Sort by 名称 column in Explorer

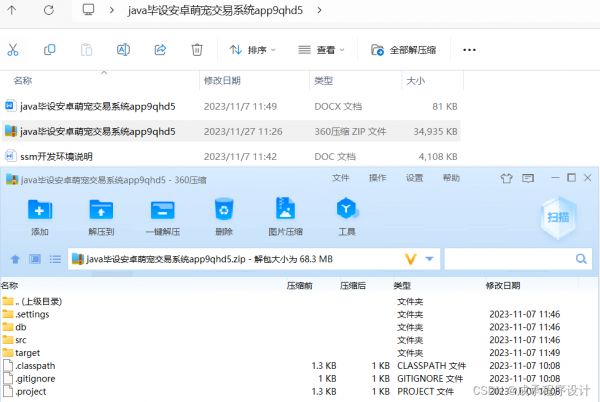pyautogui.click(x=23, y=80)
